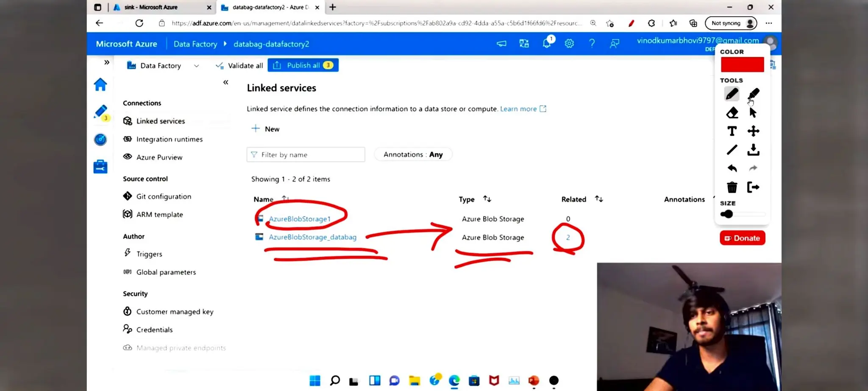
Task: Click New linked service button
Action: 265,129
